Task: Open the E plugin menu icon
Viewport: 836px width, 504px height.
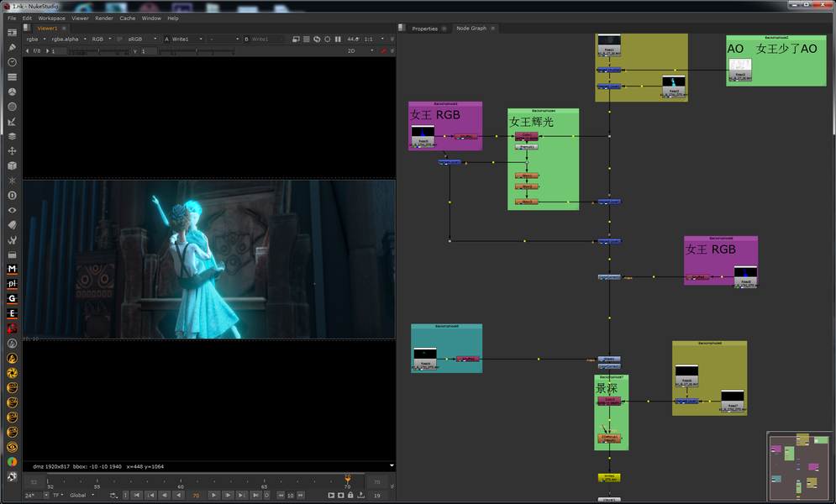Action: pos(12,314)
